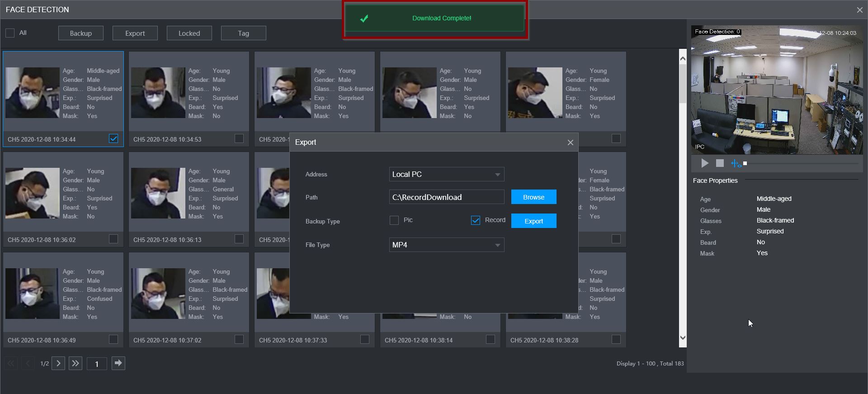Click the "Middle-aged" value in Face Properties
The image size is (868, 394).
(774, 199)
